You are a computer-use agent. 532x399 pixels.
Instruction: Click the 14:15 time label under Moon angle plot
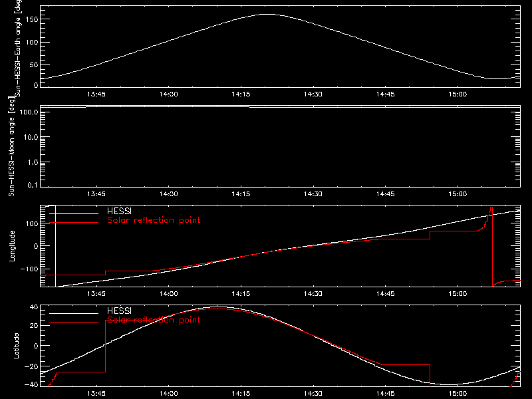tap(241, 194)
